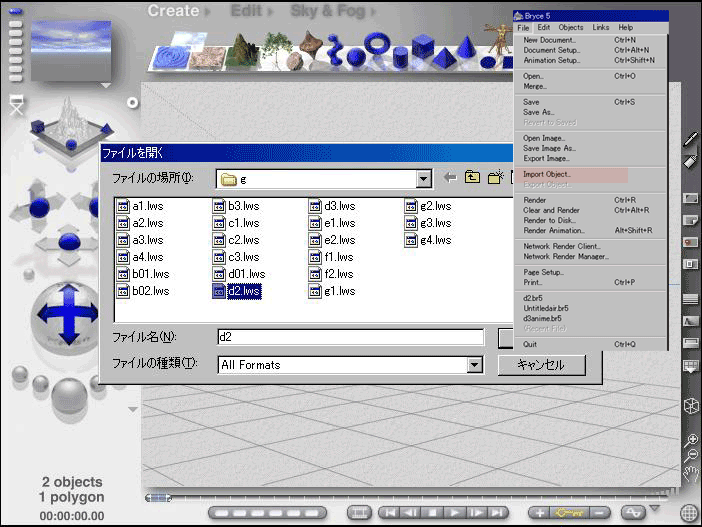This screenshot has width=702, height=527.
Task: Click the remove keyframe minus button
Action: [600, 513]
